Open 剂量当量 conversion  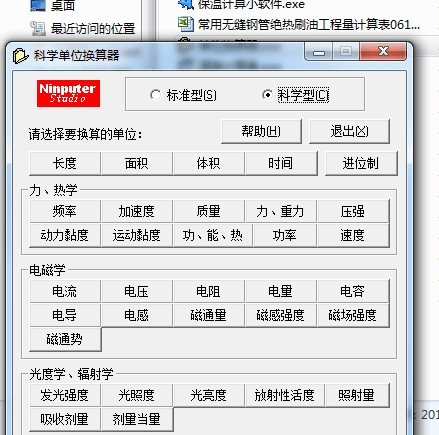(137, 419)
